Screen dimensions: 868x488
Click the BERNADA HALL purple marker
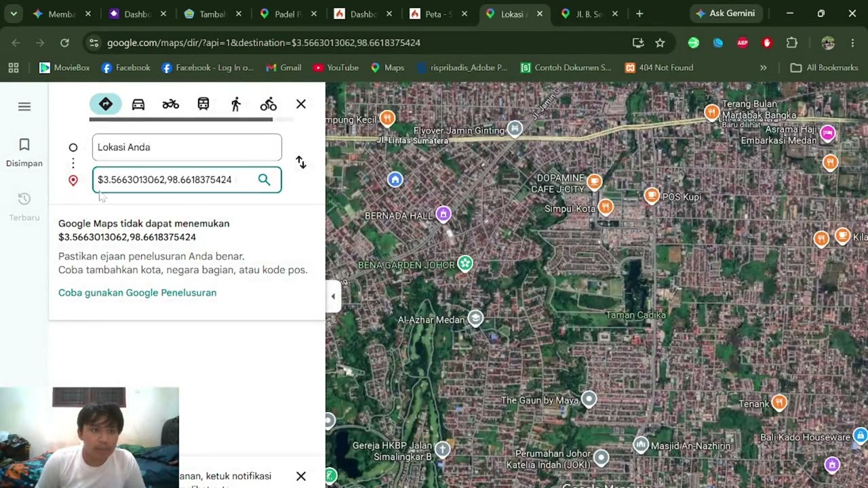[443, 214]
